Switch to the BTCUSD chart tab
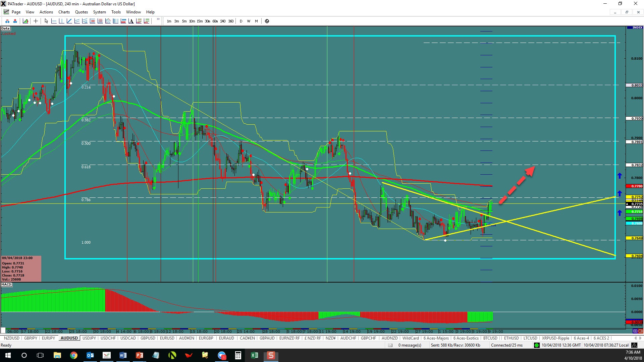This screenshot has width=644, height=362. [490, 338]
